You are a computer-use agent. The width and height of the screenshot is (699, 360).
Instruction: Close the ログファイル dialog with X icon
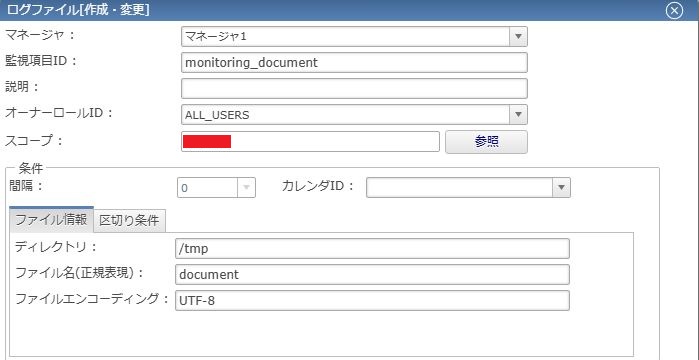point(674,11)
